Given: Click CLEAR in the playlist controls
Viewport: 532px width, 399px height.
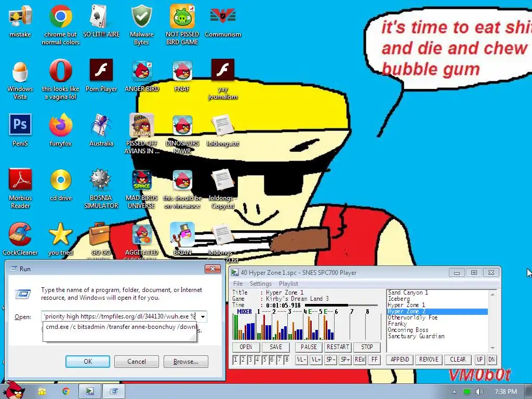Looking at the screenshot, I should coord(458,360).
